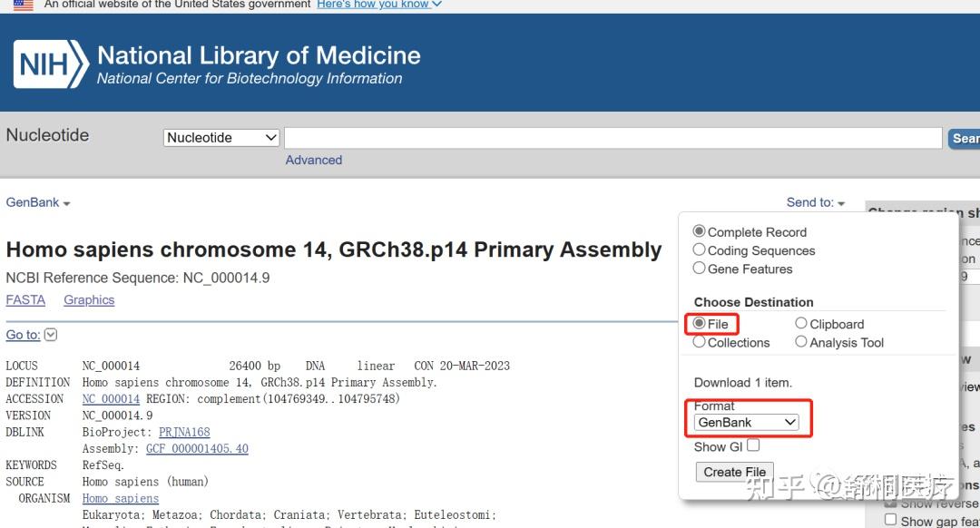Expand the Here's how you know banner

coord(378,5)
